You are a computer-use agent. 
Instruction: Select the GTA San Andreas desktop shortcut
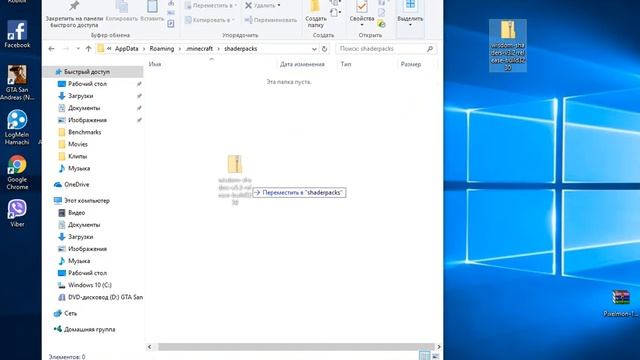17,82
